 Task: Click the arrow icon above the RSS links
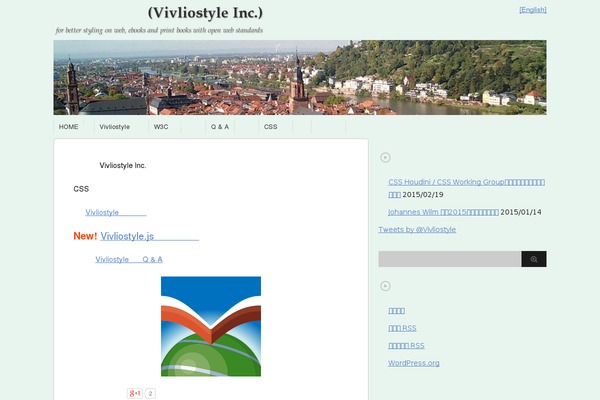[385, 286]
